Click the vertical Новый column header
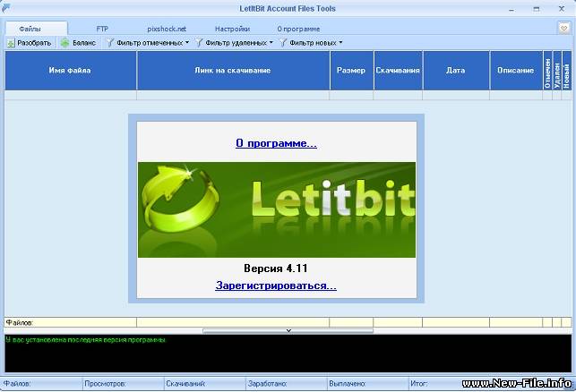The image size is (576, 392). point(566,70)
